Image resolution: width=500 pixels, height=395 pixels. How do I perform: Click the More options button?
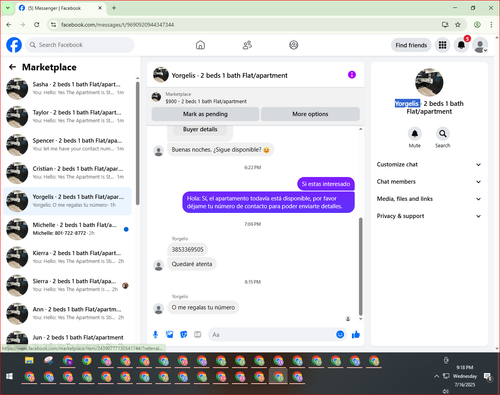pyautogui.click(x=310, y=114)
